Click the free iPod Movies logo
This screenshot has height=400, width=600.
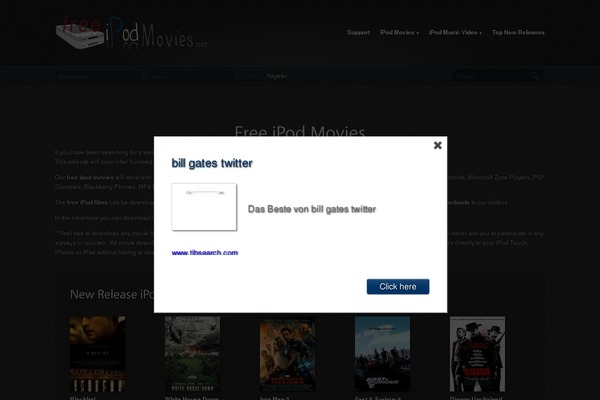tap(131, 34)
